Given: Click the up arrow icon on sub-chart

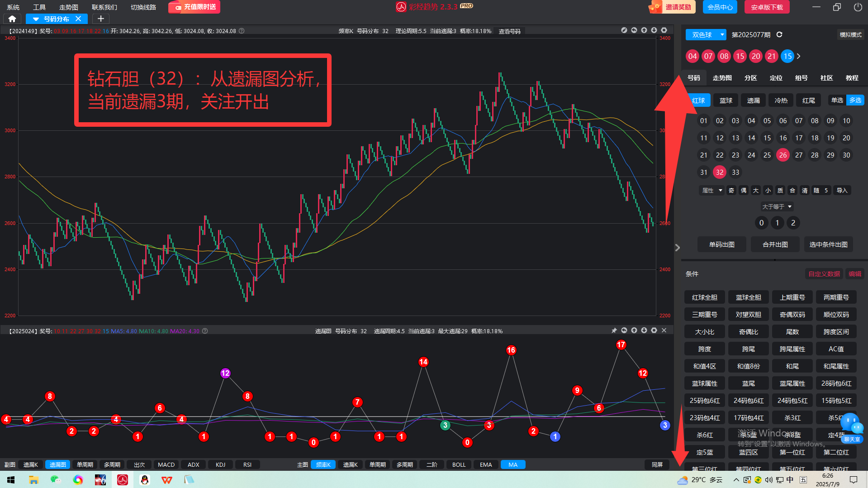Looking at the screenshot, I should [x=634, y=330].
